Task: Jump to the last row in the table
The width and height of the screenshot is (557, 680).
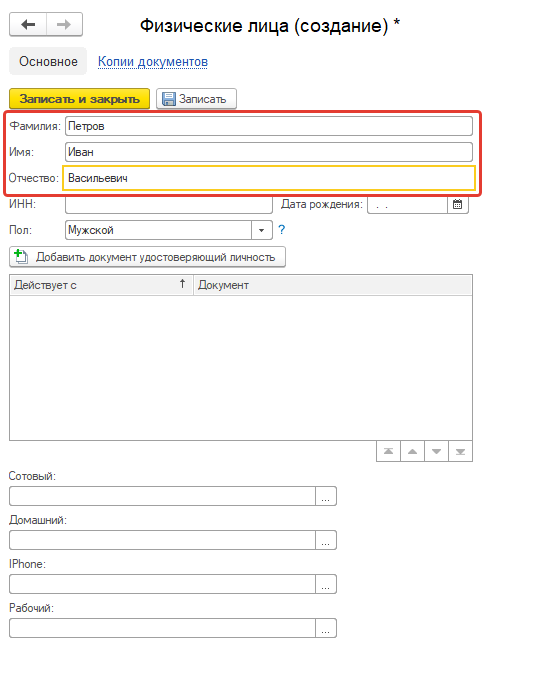Action: tap(461, 451)
